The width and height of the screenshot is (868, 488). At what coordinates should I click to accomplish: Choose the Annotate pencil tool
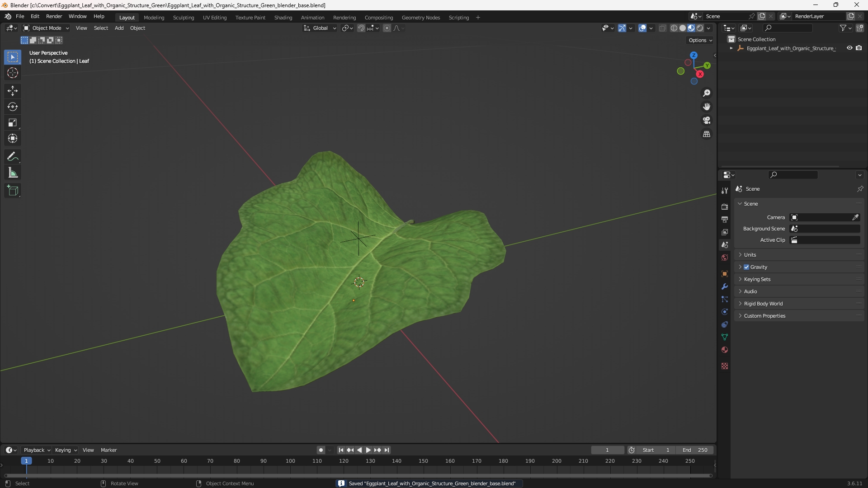coord(13,157)
